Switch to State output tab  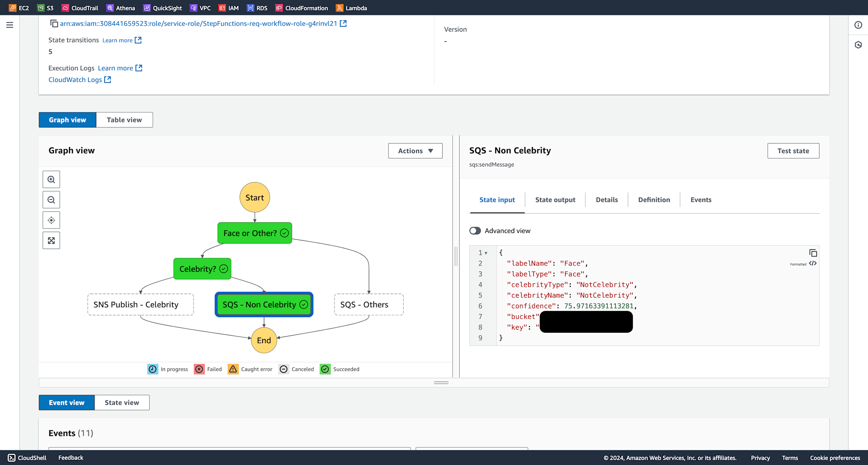click(555, 200)
